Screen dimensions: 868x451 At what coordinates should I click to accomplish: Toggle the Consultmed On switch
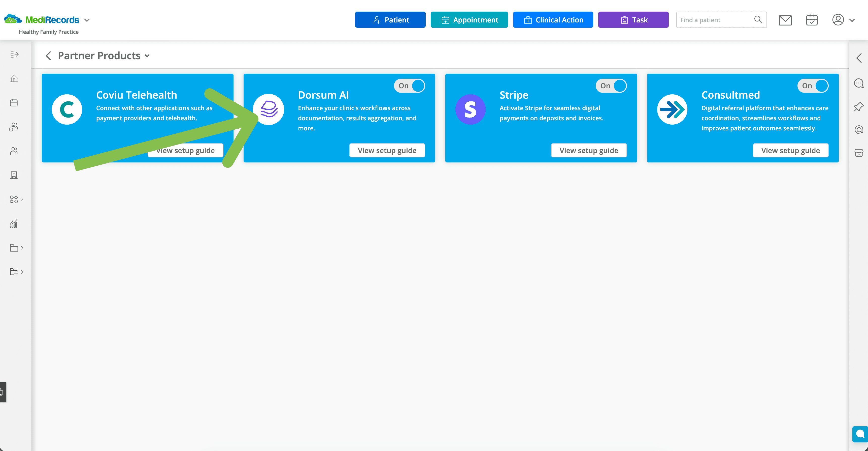(813, 86)
